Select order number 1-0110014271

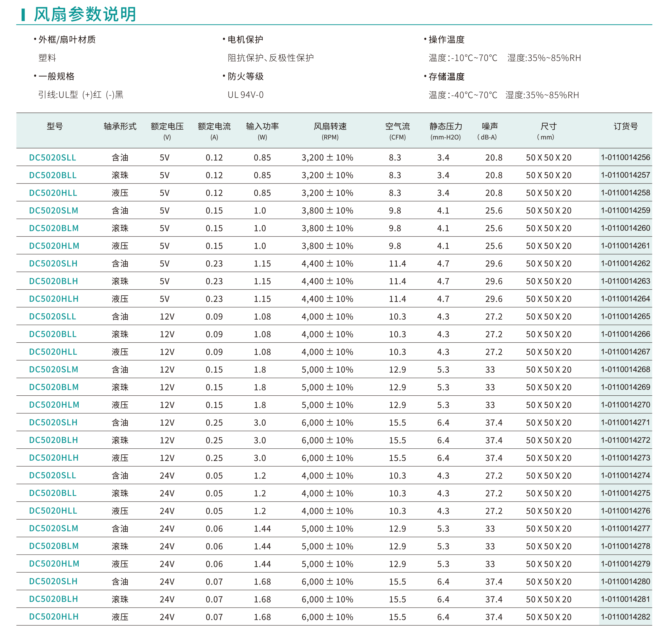coord(625,423)
